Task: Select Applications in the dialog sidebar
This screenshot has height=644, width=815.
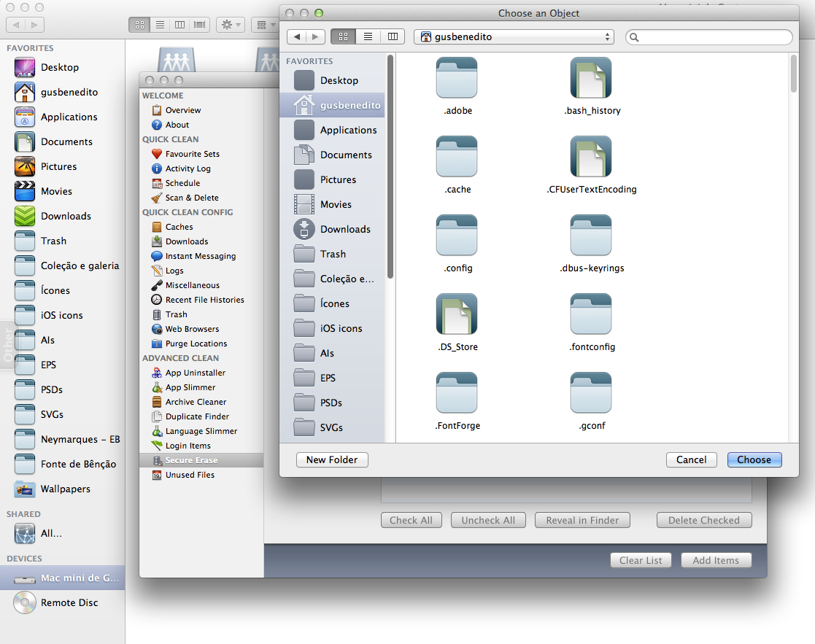Action: tap(333, 130)
